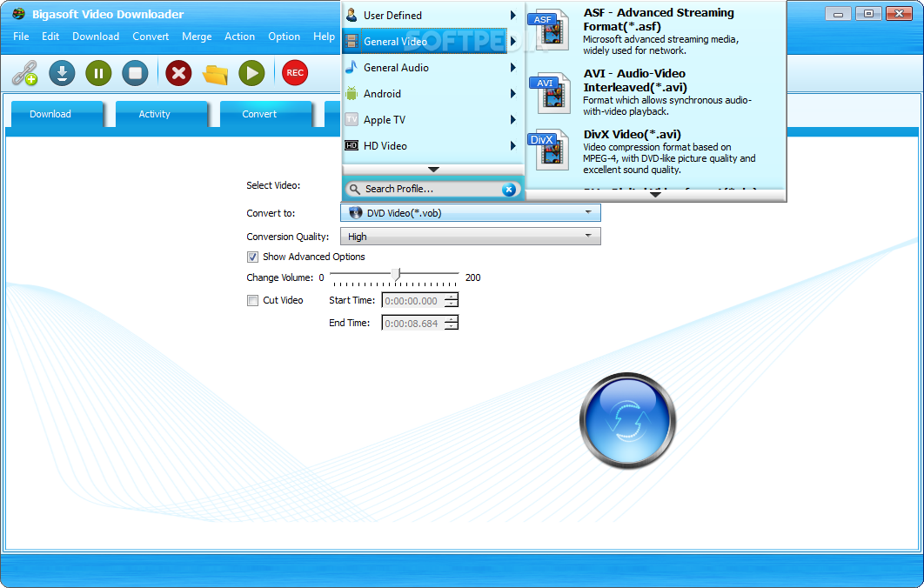The image size is (924, 588).
Task: Open the File menu
Action: 21,37
